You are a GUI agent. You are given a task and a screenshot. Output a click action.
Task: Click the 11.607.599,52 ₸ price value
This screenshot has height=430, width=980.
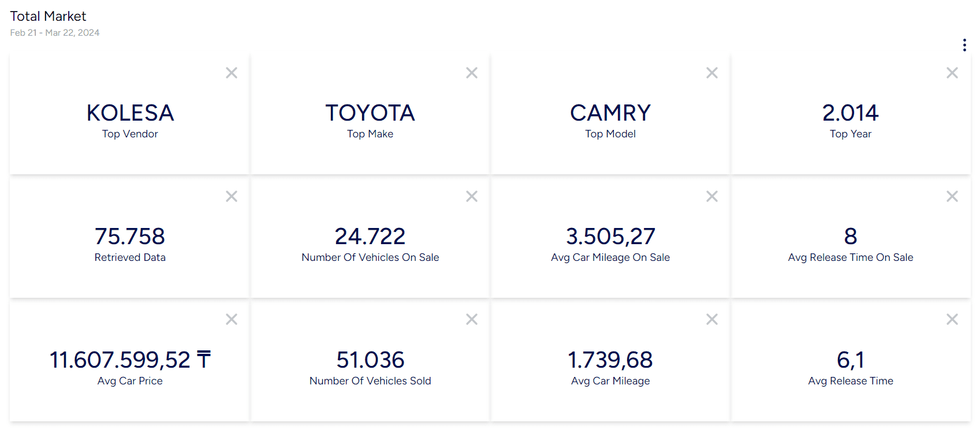[x=130, y=360]
